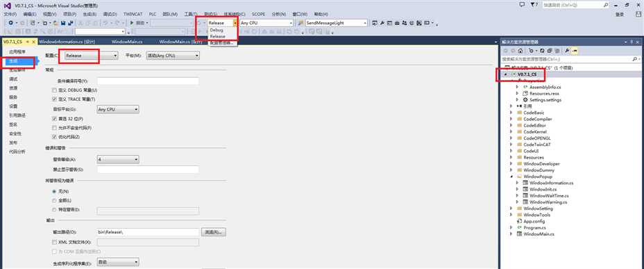
Task: Expand the WindowSetting folder
Action: [511, 208]
